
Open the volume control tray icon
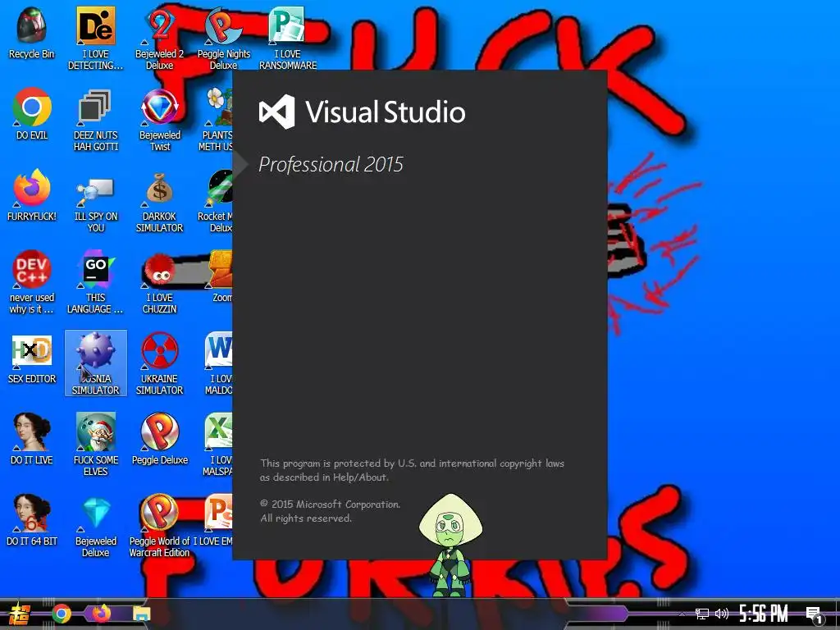tap(722, 614)
